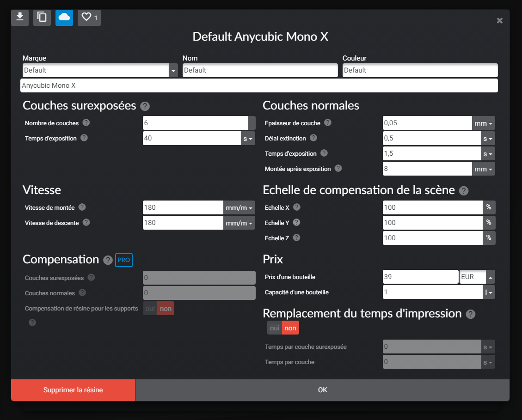Duplicate the resin using the copy icon
The image size is (522, 420).
tap(42, 17)
